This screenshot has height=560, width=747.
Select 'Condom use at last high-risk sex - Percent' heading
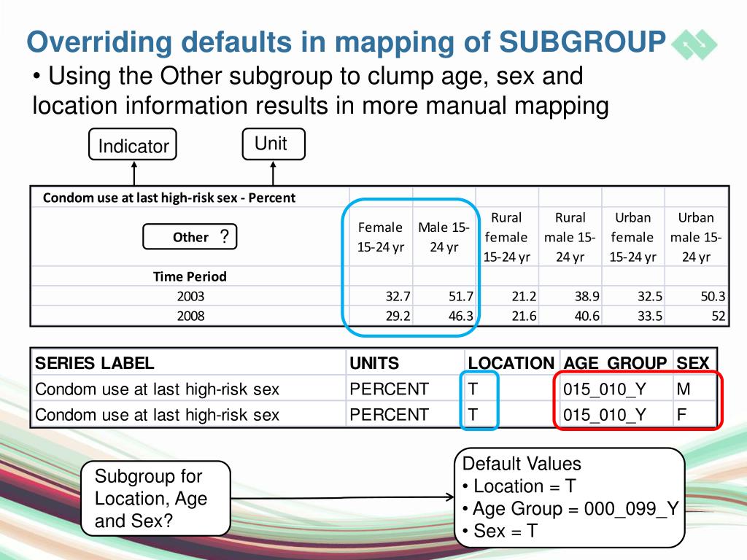coord(169,198)
